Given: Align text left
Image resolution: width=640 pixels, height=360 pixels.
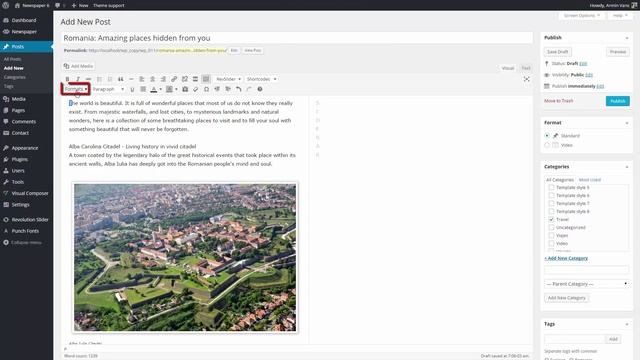Looking at the screenshot, I should (x=142, y=79).
